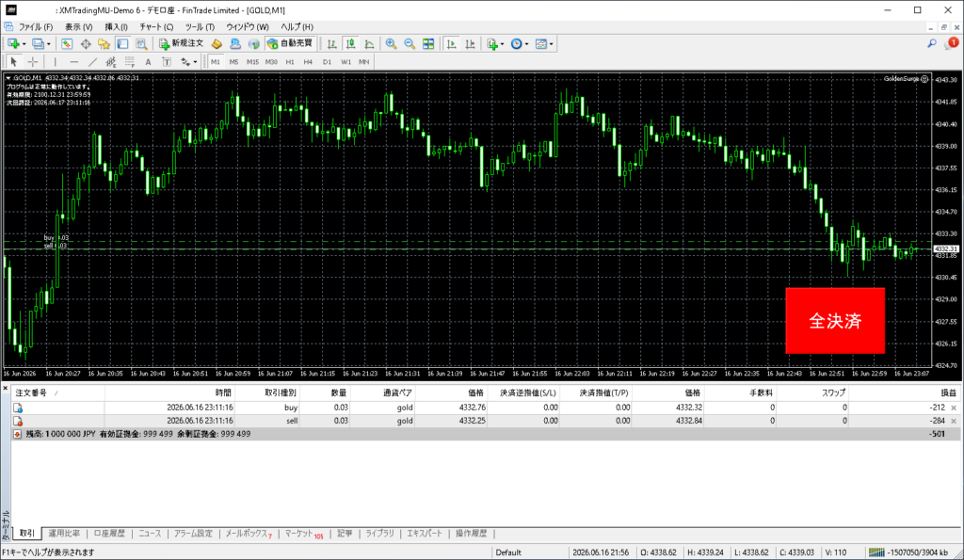The width and height of the screenshot is (964, 560).
Task: Click the Signals broadcast icon
Action: click(x=253, y=43)
